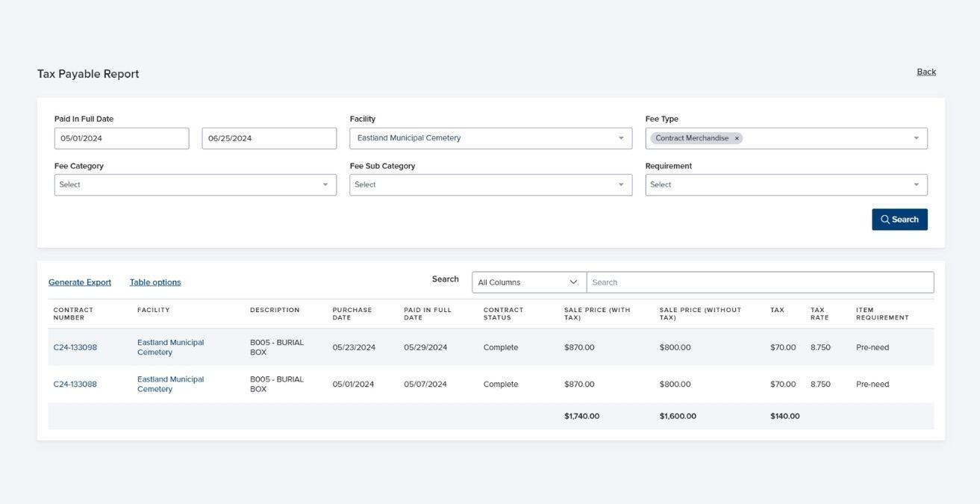The image size is (980, 504).
Task: Open the Fee Sub Category dropdown
Action: 490,185
